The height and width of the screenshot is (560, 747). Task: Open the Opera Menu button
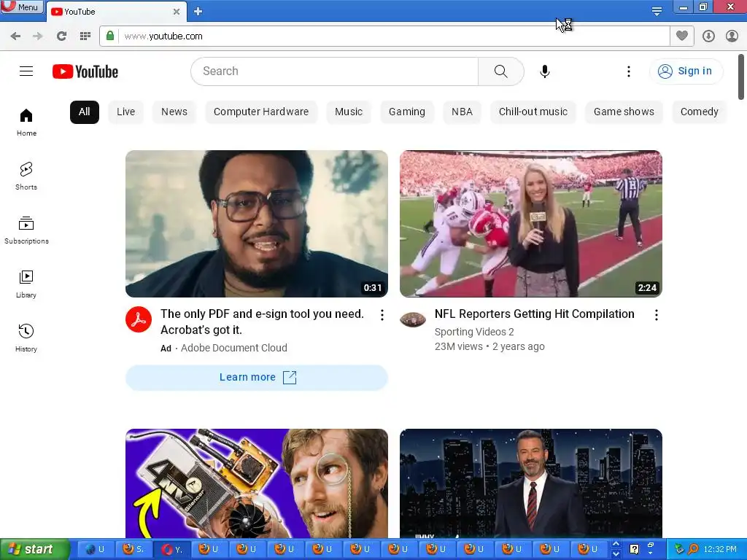pos(21,7)
